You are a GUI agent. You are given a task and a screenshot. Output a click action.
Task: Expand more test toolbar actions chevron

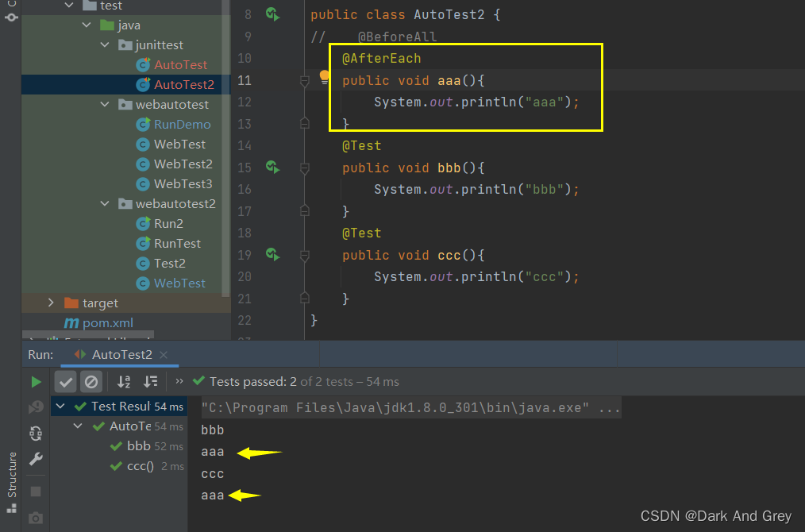pos(179,381)
